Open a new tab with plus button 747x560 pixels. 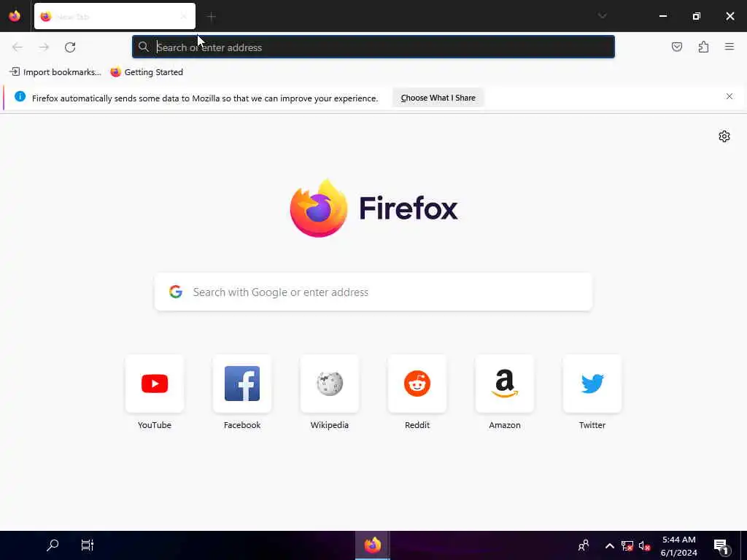pos(212,17)
